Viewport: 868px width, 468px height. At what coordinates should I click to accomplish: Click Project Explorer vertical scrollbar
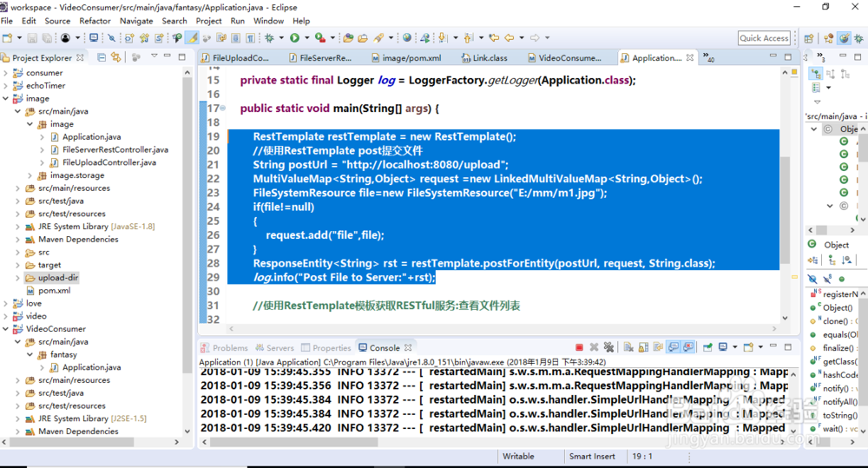[187, 224]
